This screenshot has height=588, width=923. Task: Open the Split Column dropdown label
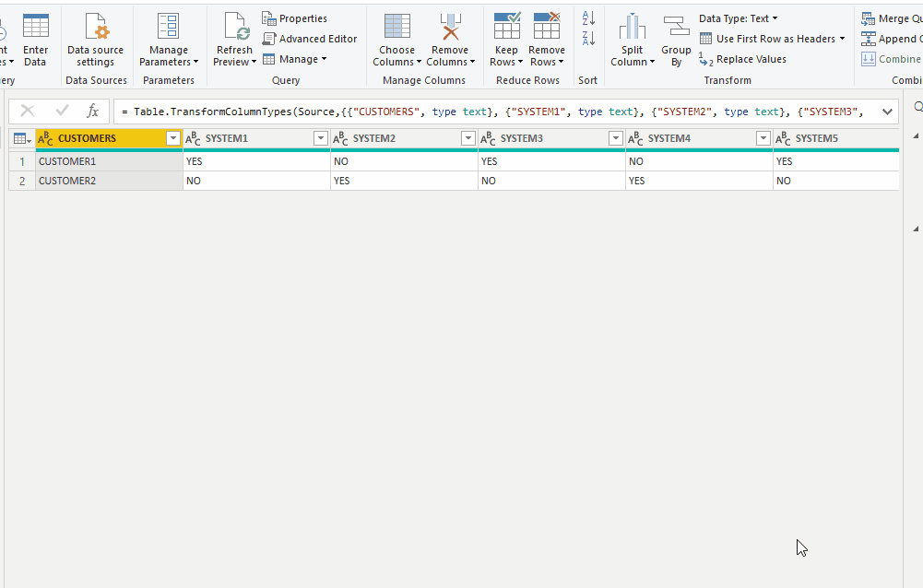coord(633,56)
